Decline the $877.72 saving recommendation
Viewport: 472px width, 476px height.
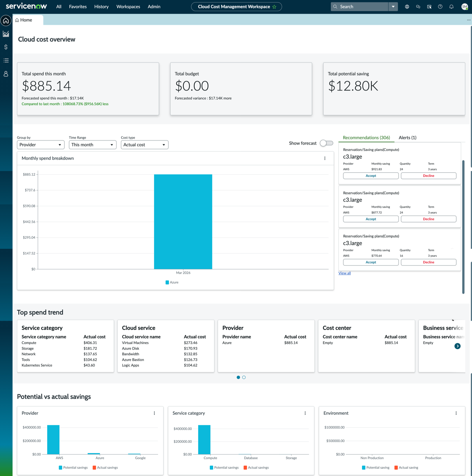click(429, 219)
